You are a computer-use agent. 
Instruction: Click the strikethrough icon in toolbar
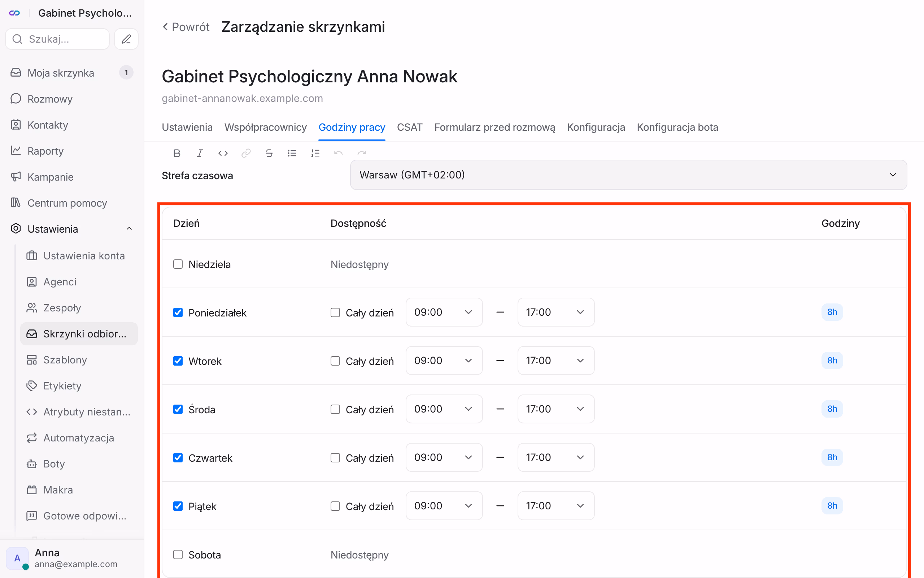pos(269,153)
